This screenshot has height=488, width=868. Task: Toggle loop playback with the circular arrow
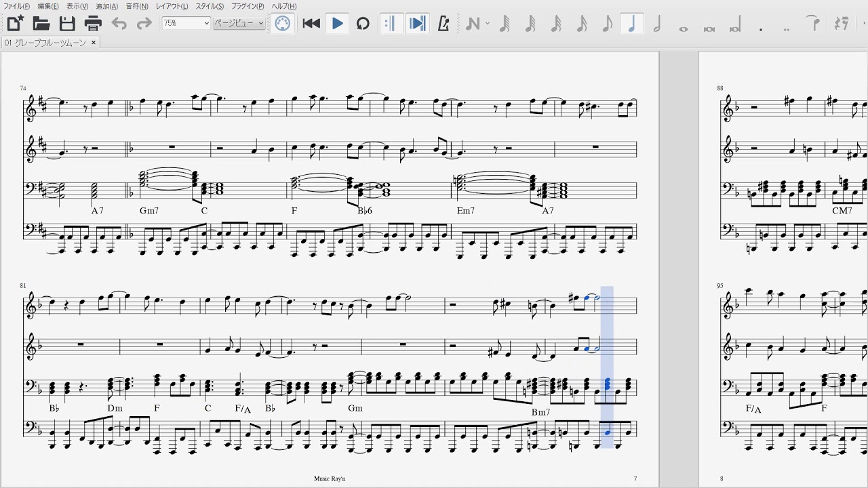pyautogui.click(x=363, y=24)
